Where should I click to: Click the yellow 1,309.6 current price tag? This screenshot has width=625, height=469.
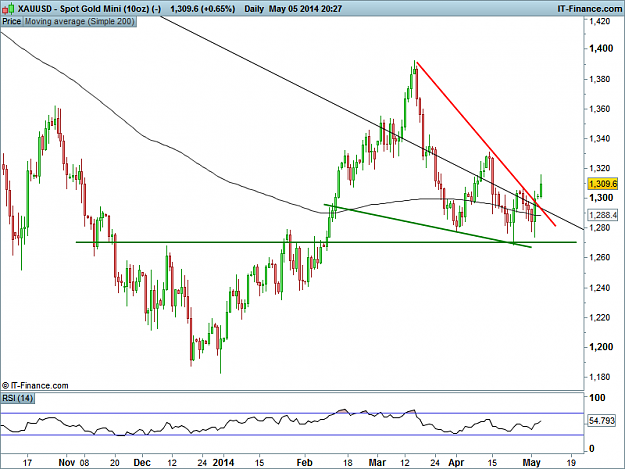pyautogui.click(x=603, y=184)
